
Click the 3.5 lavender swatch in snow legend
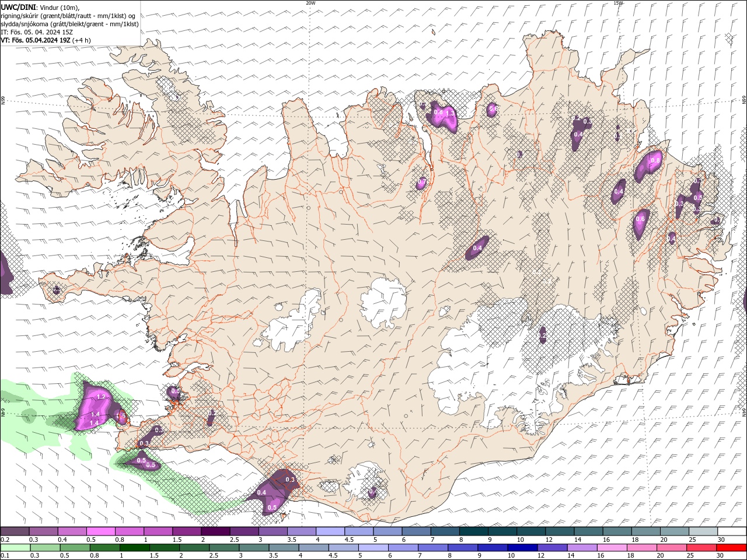[302, 531]
